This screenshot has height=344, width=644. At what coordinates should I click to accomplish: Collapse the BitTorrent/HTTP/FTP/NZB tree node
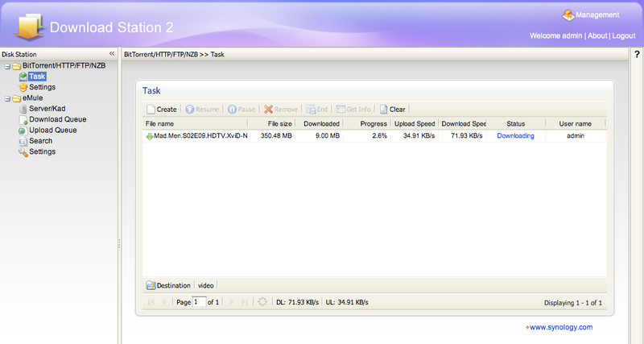[7, 66]
